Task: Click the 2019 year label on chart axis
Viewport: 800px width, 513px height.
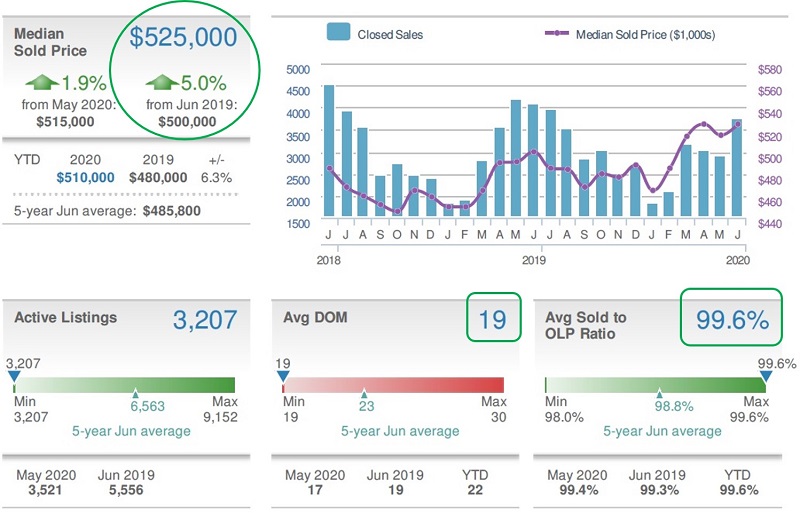Action: coord(533,258)
